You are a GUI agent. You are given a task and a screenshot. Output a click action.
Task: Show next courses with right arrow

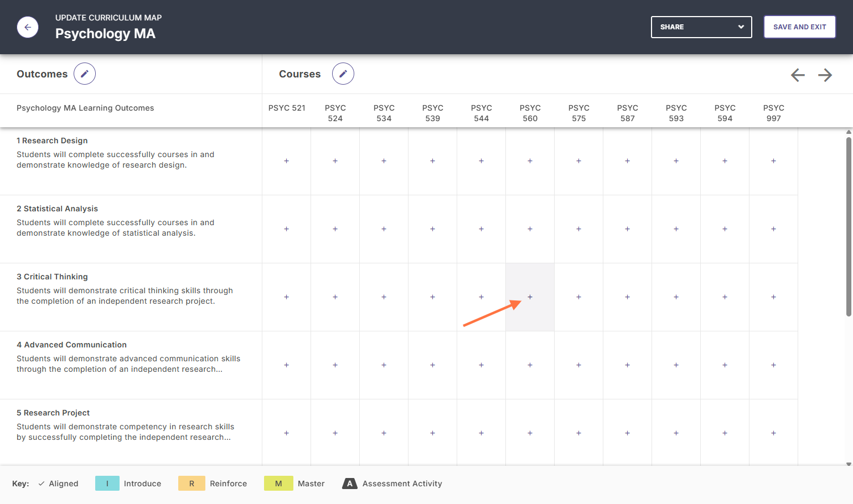[825, 75]
